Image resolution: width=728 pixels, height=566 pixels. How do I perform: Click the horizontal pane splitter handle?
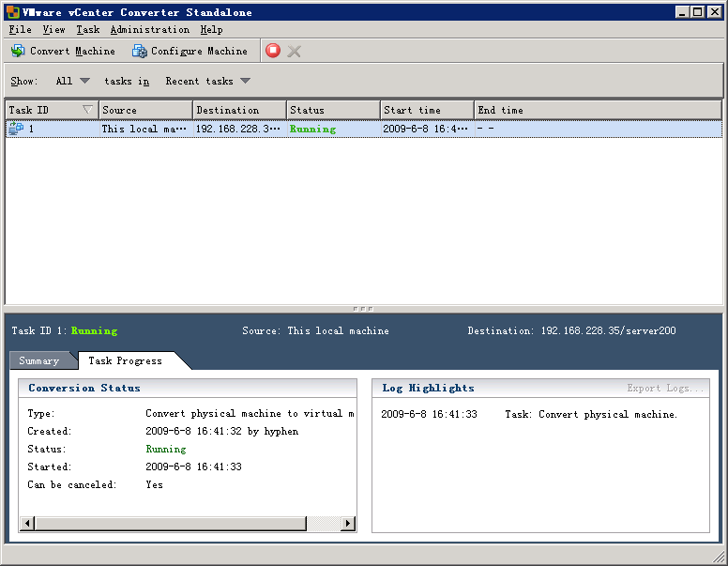point(363,308)
